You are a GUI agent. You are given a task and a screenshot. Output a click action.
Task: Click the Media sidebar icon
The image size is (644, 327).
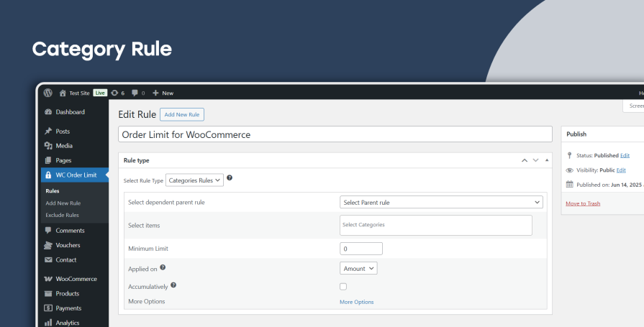(48, 146)
